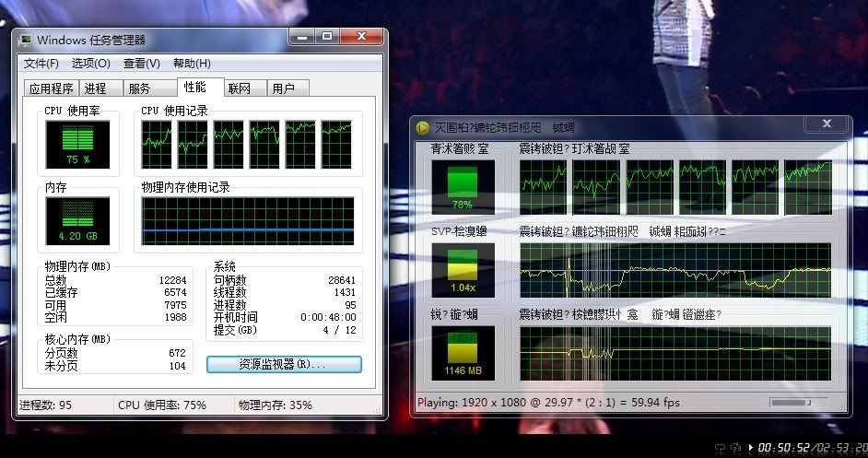Viewport: 868px width, 458px height.
Task: Click the 78% green gauge in SVP monitor
Action: (463, 187)
